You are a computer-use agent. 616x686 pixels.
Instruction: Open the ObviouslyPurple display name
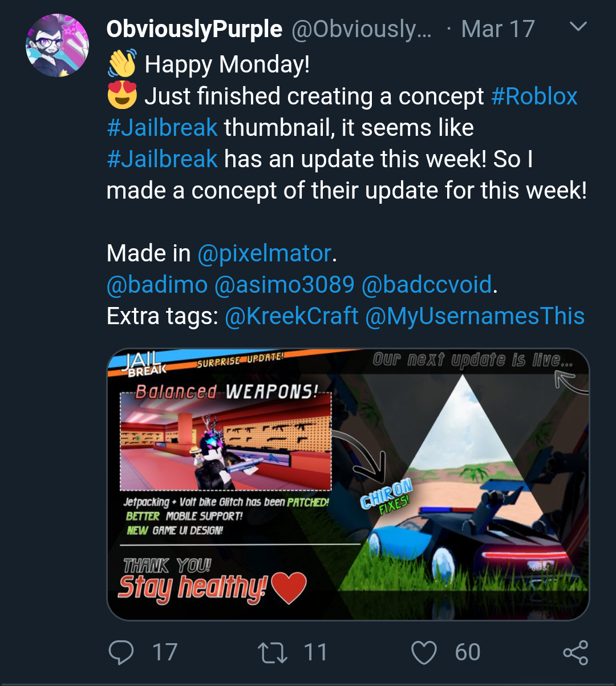click(x=194, y=29)
